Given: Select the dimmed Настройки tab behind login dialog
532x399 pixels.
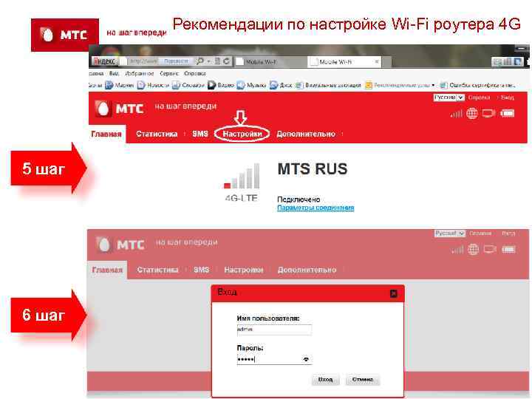Looking at the screenshot, I should [244, 270].
